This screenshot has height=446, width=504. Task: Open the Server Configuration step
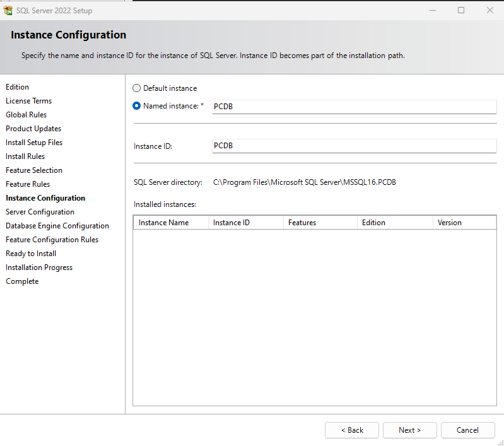pyautogui.click(x=40, y=212)
